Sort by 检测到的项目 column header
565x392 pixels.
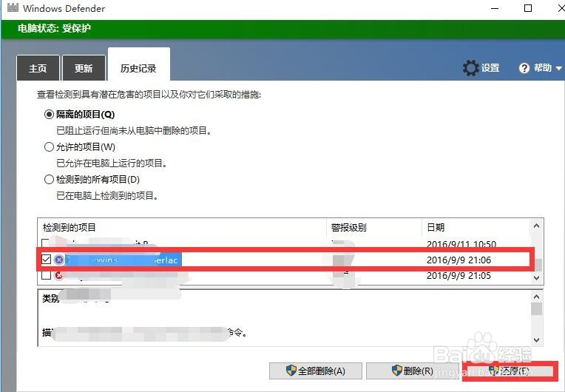tap(182, 227)
